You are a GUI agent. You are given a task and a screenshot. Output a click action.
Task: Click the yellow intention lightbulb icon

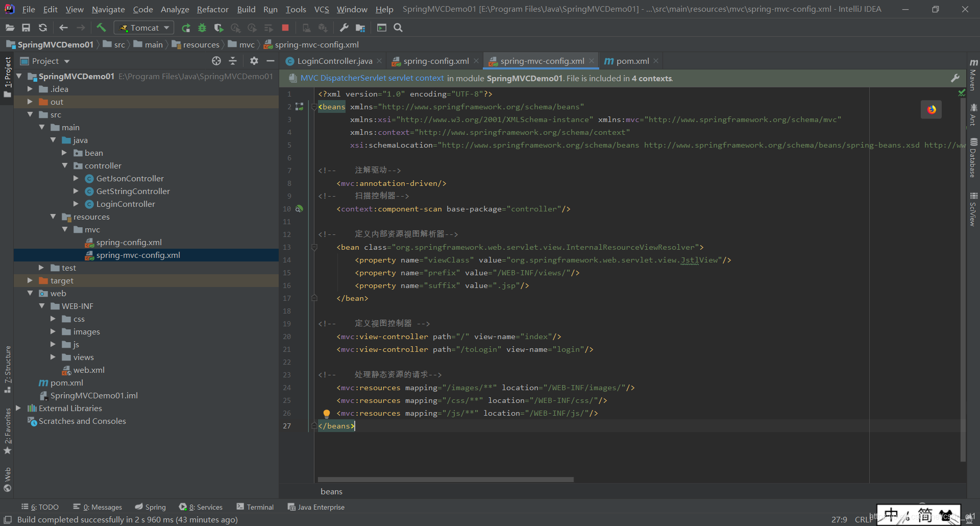click(327, 413)
